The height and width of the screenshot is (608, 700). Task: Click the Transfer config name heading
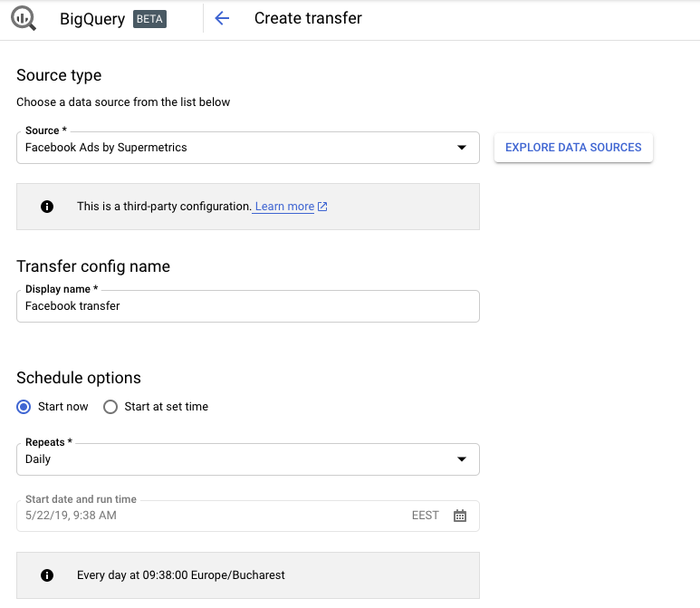point(93,266)
